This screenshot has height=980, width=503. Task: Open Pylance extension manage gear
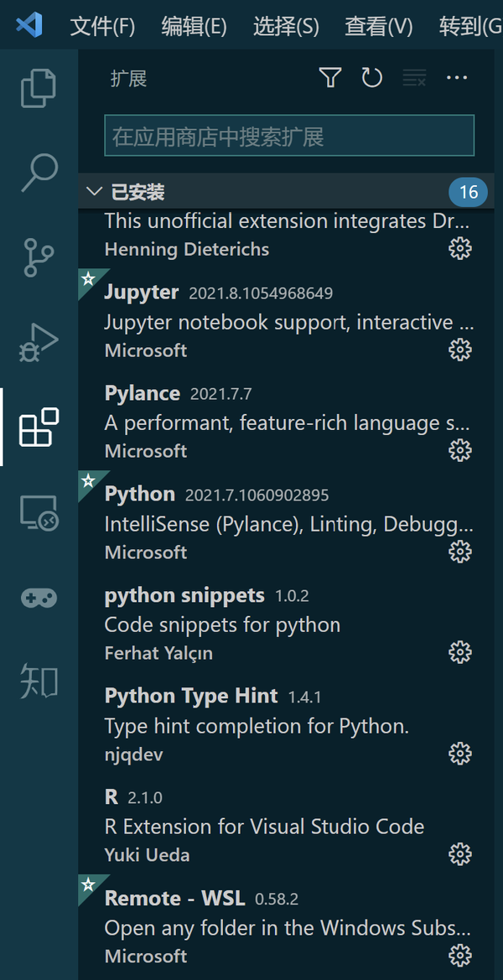[x=459, y=450]
